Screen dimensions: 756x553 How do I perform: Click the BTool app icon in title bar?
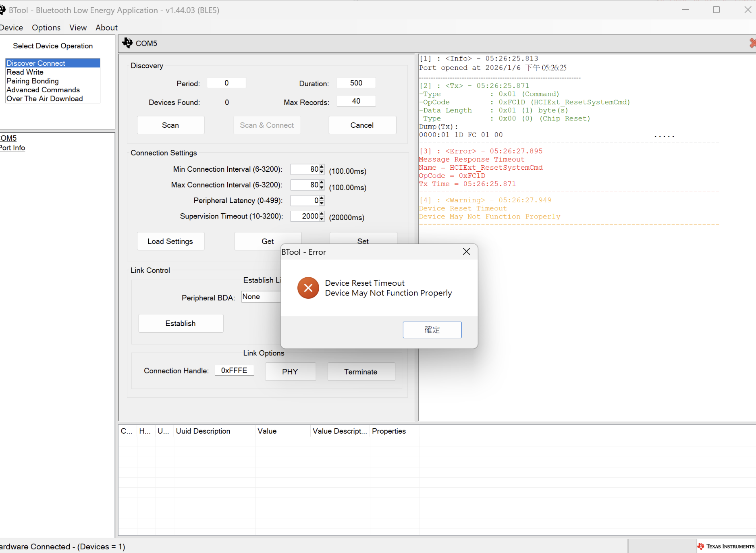(2, 10)
